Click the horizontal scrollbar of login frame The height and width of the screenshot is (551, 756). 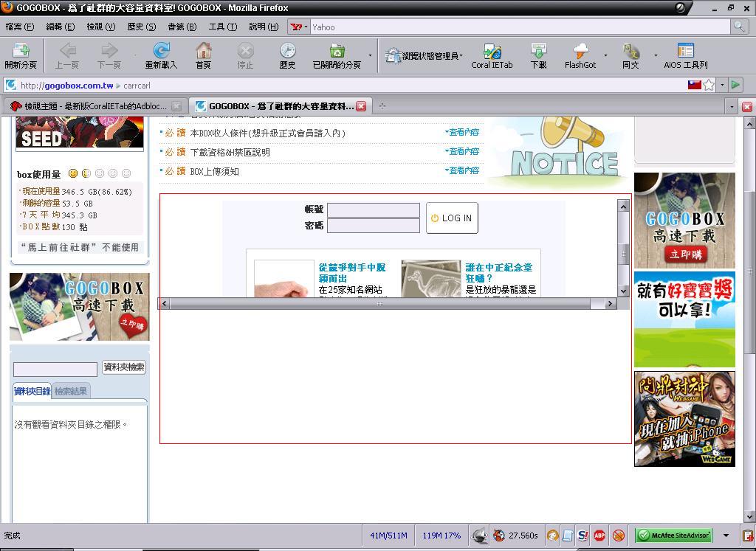pyautogui.click(x=379, y=304)
